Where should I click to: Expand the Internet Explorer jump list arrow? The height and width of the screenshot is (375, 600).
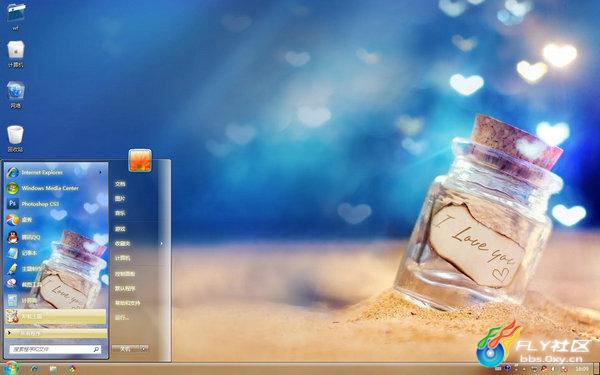tap(101, 173)
